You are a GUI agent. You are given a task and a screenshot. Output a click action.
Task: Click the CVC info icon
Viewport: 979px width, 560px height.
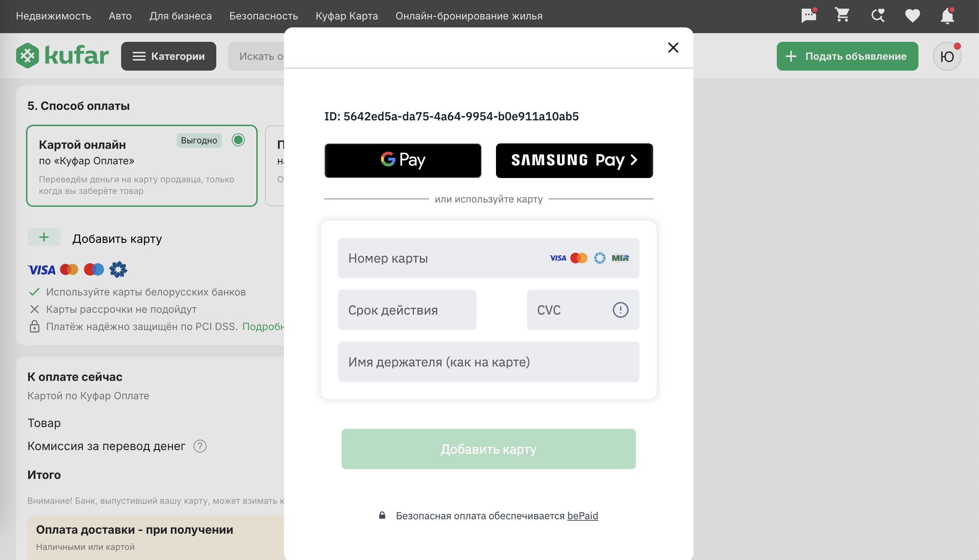(620, 310)
